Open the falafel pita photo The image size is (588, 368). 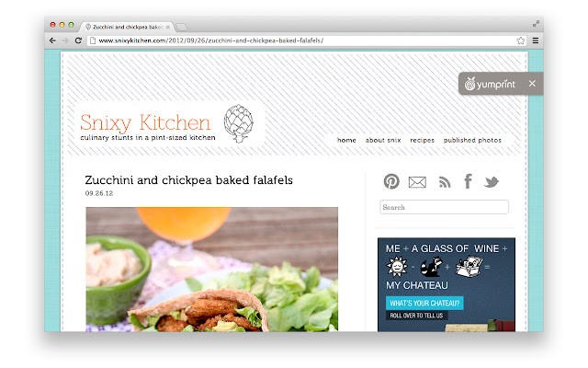211,270
